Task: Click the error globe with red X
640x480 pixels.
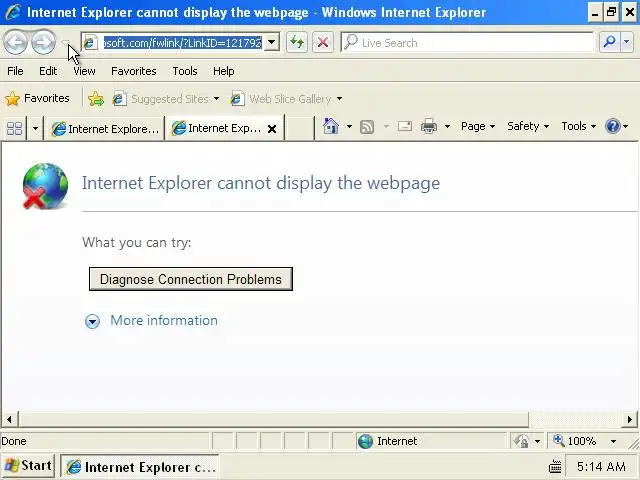Action: pyautogui.click(x=45, y=186)
